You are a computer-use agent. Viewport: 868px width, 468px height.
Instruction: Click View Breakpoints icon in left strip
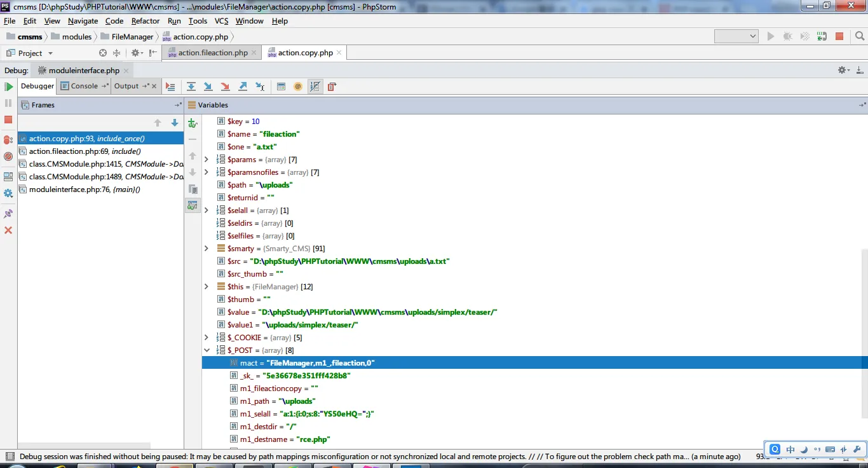point(8,140)
